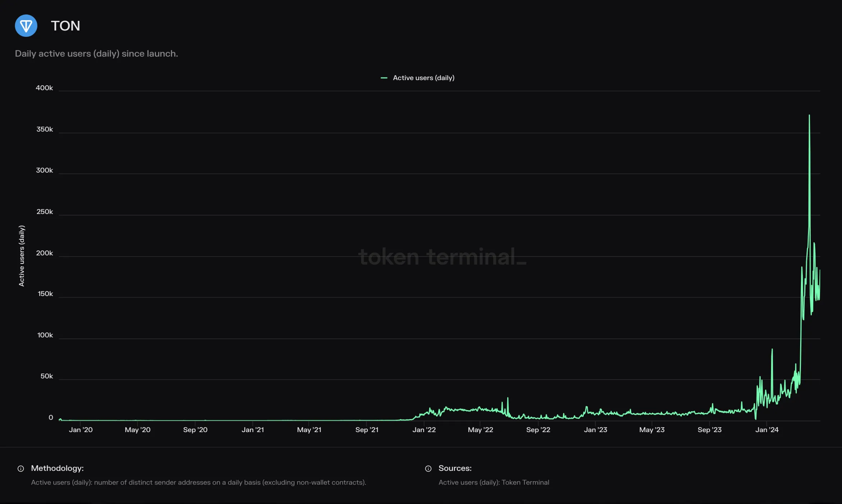Image resolution: width=842 pixels, height=504 pixels.
Task: Click the May '21 x-axis label
Action: pyautogui.click(x=309, y=430)
